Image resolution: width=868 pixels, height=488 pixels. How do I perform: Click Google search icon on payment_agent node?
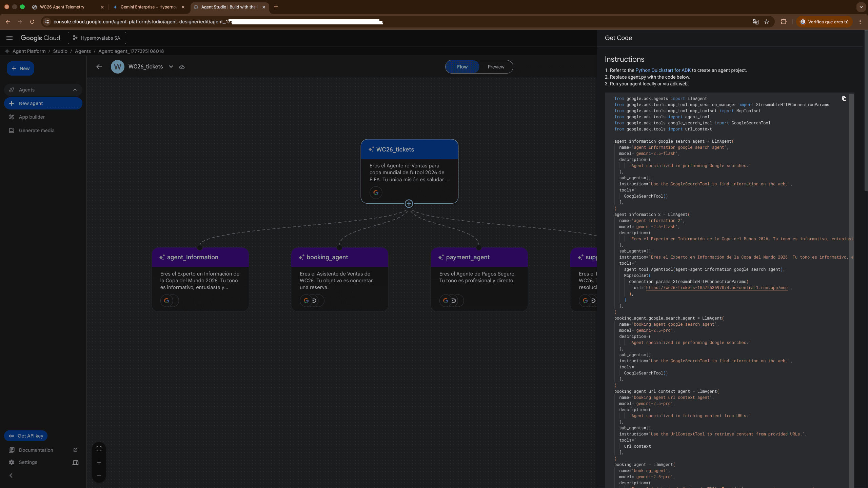[446, 301]
